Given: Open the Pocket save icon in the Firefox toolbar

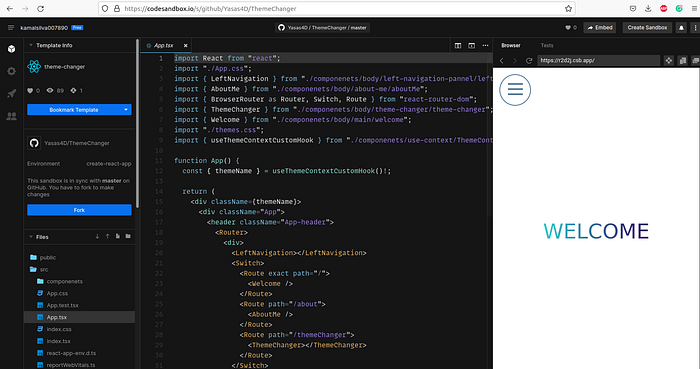Looking at the screenshot, I should [x=633, y=8].
